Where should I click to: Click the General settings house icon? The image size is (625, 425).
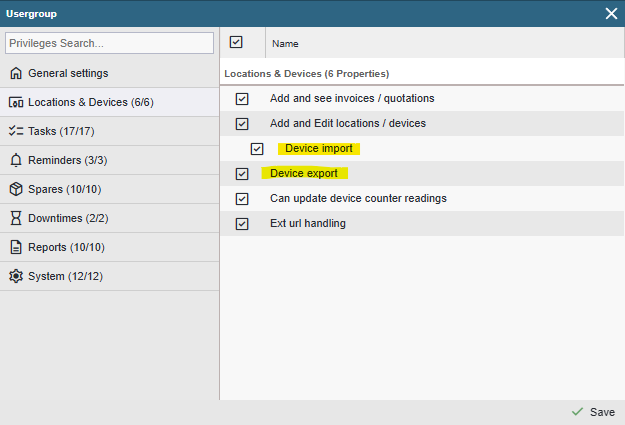click(16, 73)
